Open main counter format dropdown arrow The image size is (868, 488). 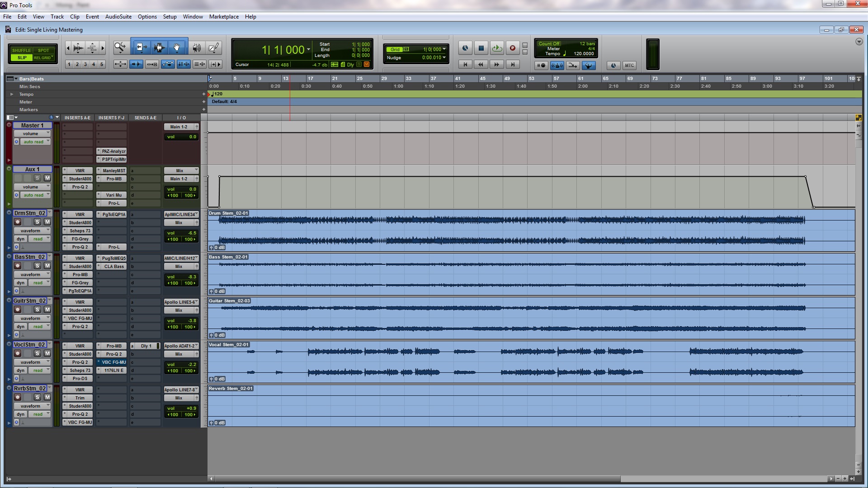coord(308,50)
